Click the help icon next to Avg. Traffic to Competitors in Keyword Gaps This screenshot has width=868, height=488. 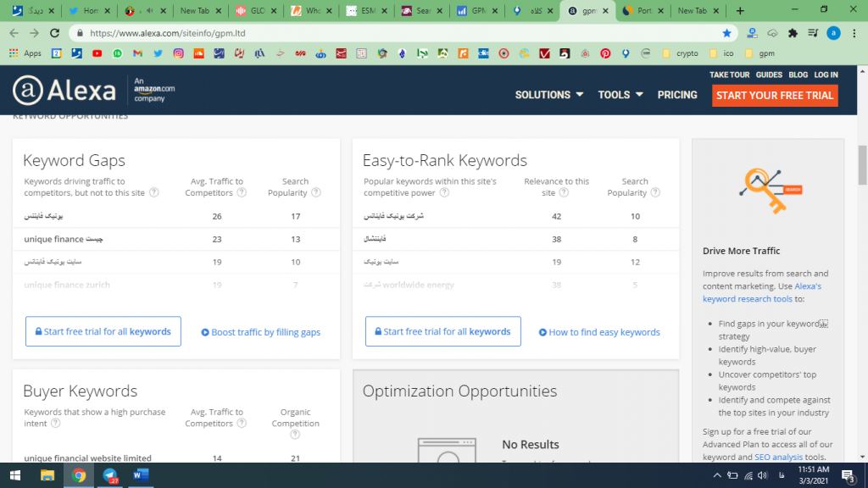(242, 193)
